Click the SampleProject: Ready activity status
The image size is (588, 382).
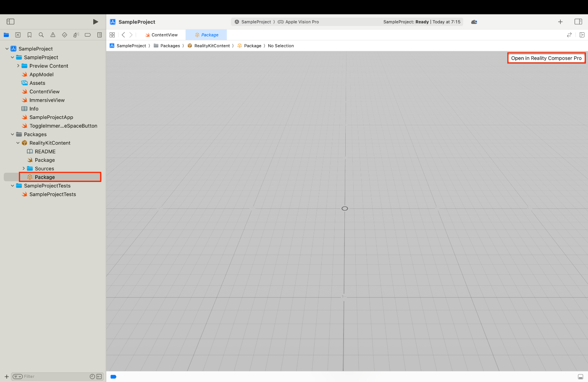coord(422,22)
